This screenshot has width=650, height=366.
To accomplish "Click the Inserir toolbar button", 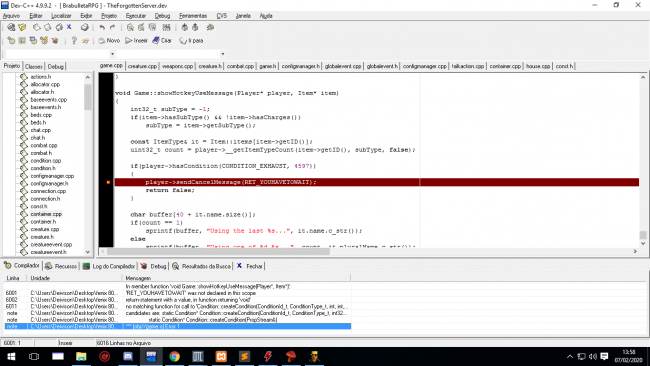I will [136, 41].
